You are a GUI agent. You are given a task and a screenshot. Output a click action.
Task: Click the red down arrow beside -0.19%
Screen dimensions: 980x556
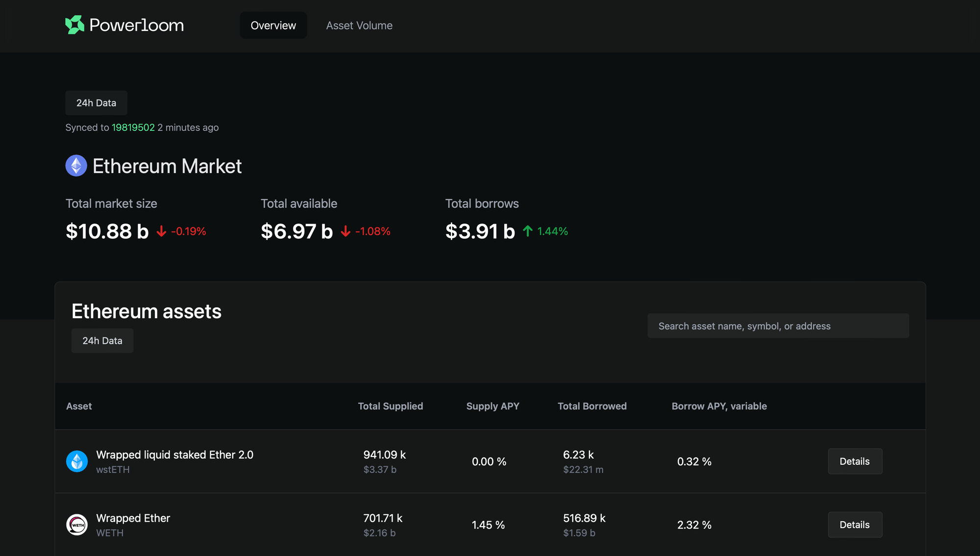tap(161, 231)
